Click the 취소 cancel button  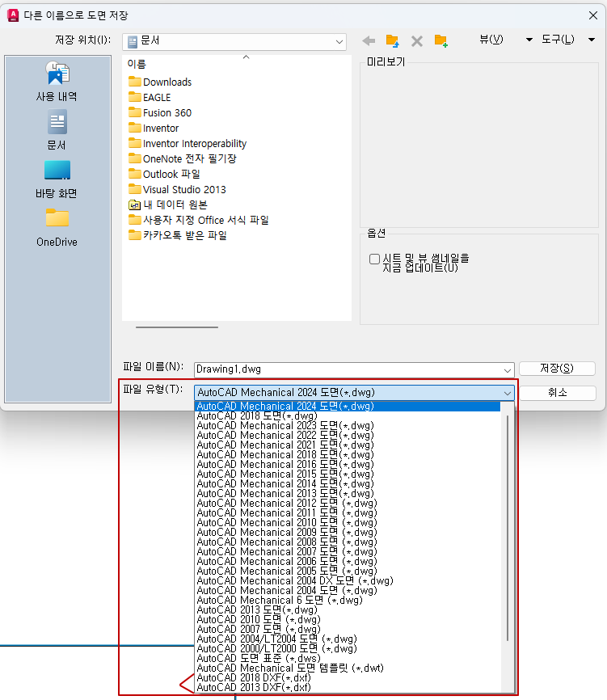pyautogui.click(x=557, y=392)
